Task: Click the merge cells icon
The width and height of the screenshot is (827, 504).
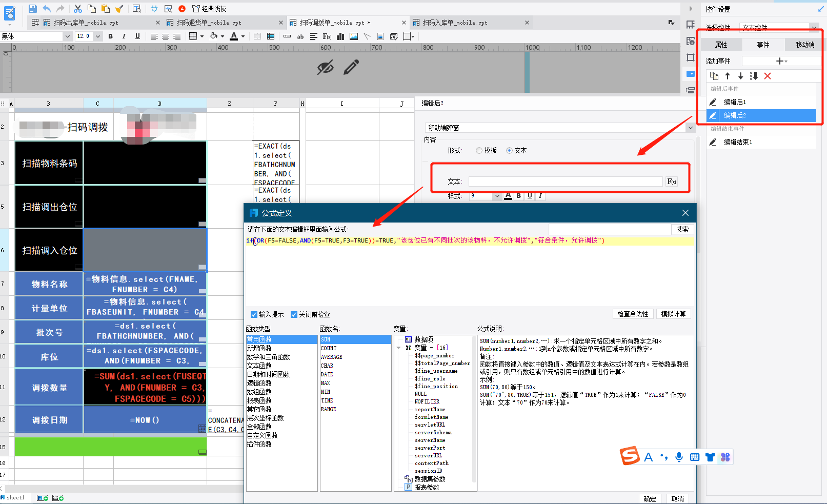Action: click(x=257, y=36)
